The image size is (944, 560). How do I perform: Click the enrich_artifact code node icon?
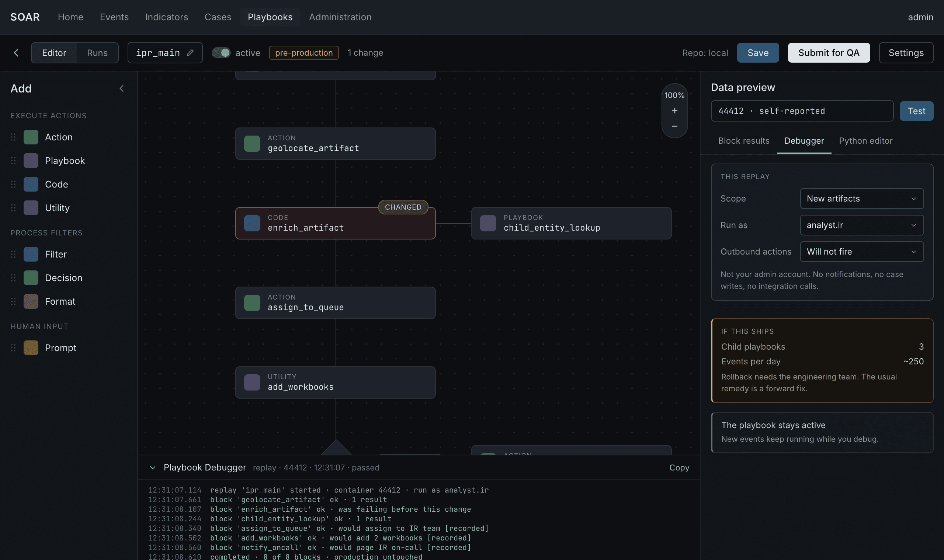[x=252, y=223]
